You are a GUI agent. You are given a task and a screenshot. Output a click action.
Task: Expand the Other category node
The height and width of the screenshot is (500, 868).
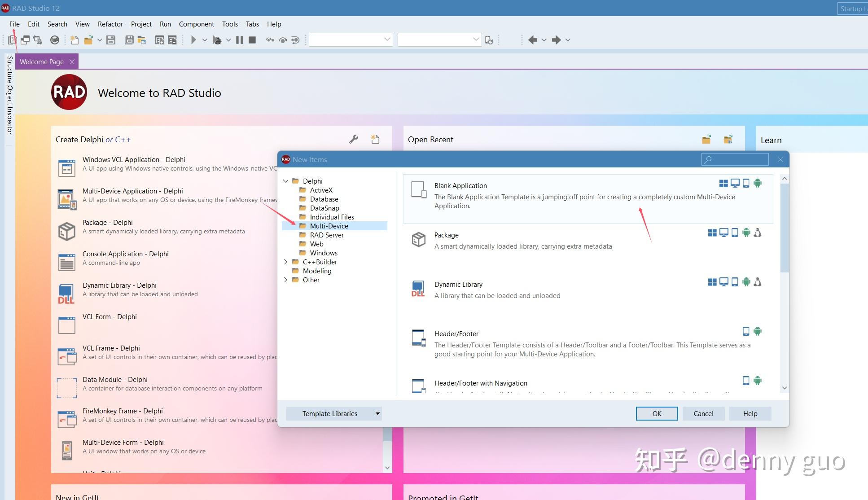286,280
